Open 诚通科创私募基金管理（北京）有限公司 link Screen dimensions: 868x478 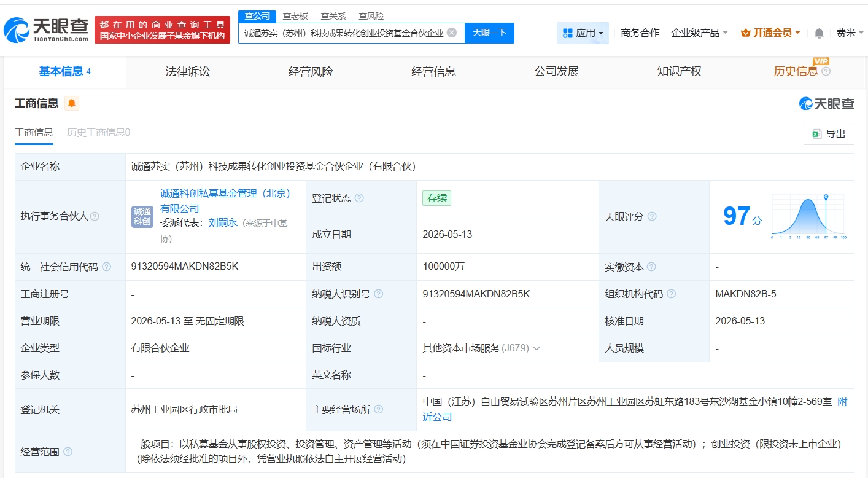pyautogui.click(x=225, y=201)
